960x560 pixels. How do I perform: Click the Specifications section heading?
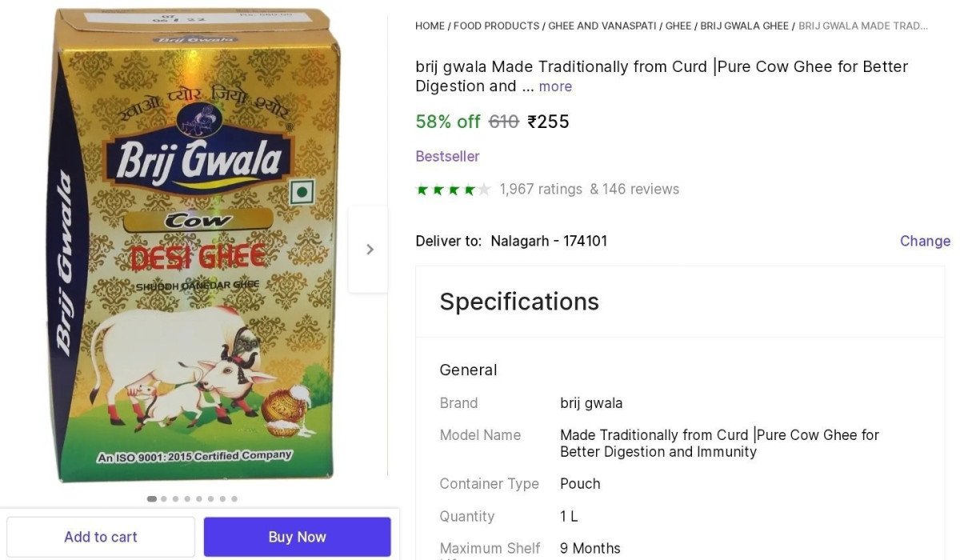point(519,302)
